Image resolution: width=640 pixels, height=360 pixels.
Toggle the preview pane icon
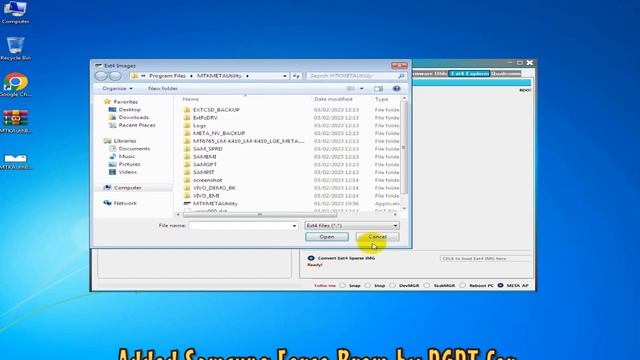(378, 89)
